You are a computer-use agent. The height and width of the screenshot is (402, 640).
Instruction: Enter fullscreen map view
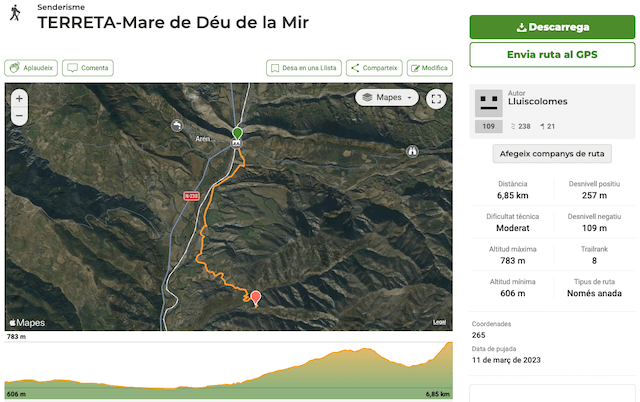(435, 98)
